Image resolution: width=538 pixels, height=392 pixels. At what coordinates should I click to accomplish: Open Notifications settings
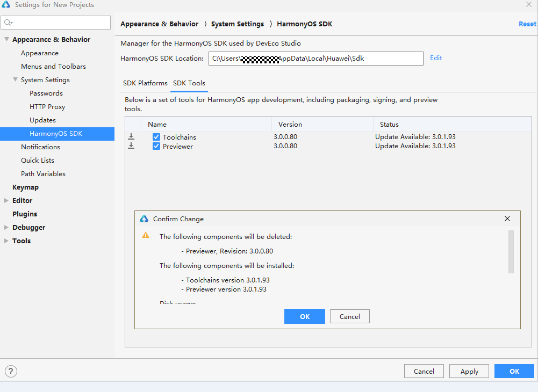click(x=40, y=147)
